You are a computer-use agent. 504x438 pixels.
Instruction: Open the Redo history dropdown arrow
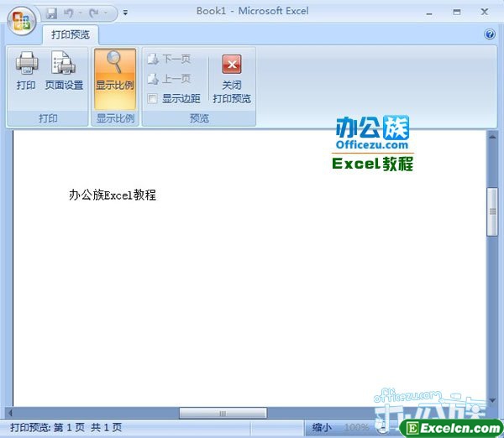click(x=106, y=13)
